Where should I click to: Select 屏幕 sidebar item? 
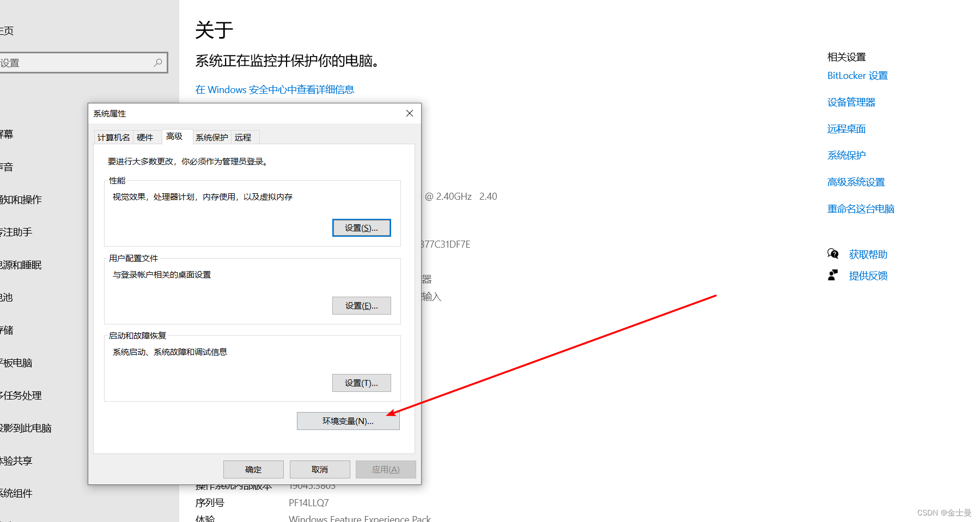point(7,134)
